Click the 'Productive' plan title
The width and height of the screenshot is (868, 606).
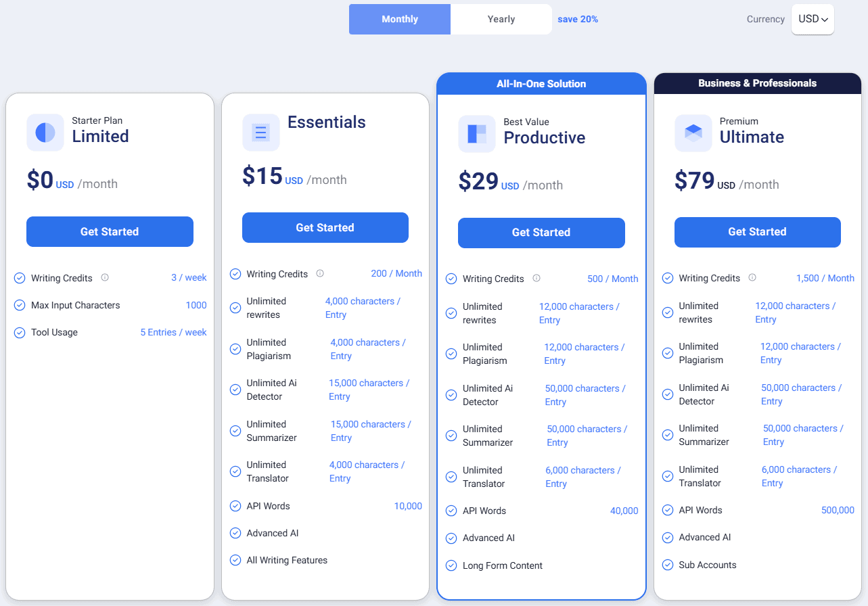tap(545, 138)
